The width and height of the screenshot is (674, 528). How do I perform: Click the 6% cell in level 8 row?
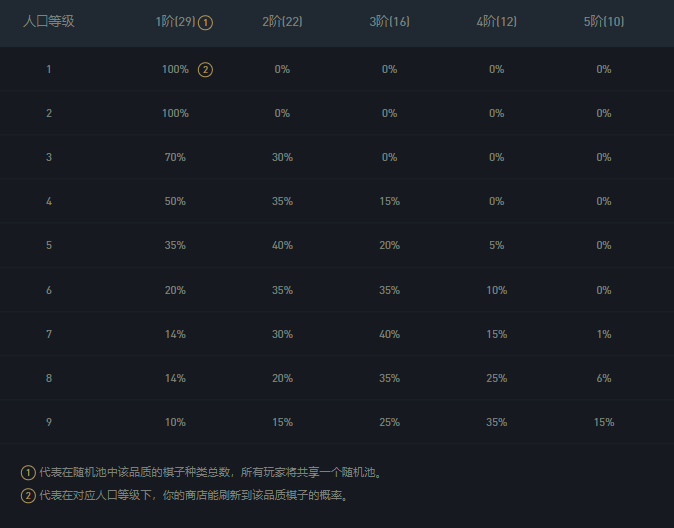(603, 378)
